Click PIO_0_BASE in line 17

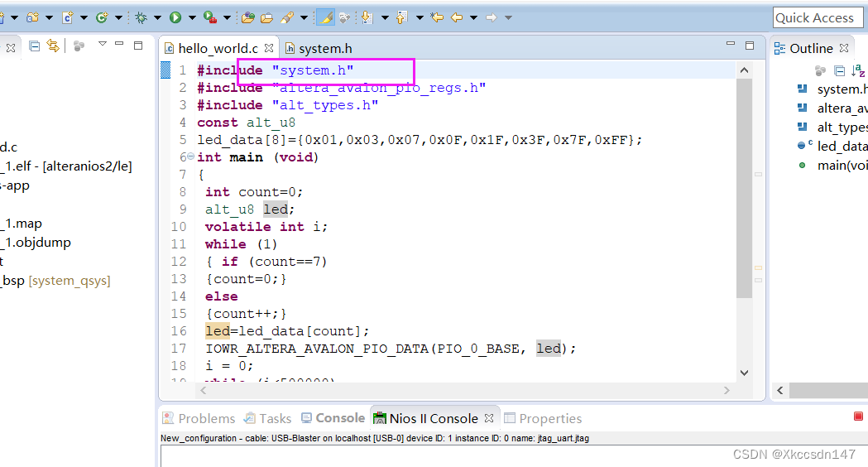(x=478, y=349)
